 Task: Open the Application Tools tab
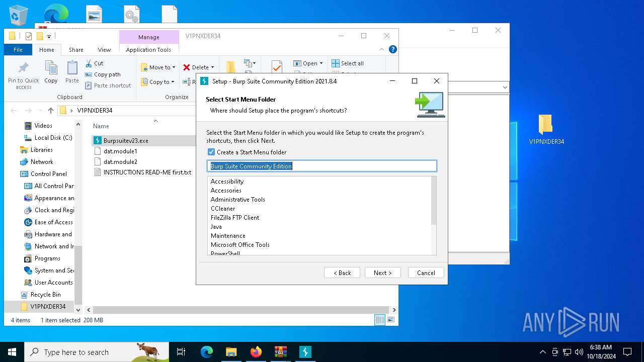148,50
